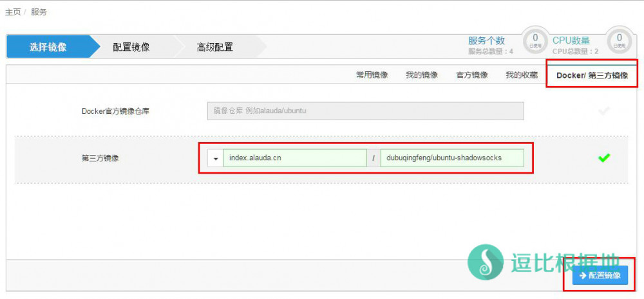Expand the registry dropdown arrow before index.alauda.cn
The image size is (644, 299).
click(x=215, y=158)
